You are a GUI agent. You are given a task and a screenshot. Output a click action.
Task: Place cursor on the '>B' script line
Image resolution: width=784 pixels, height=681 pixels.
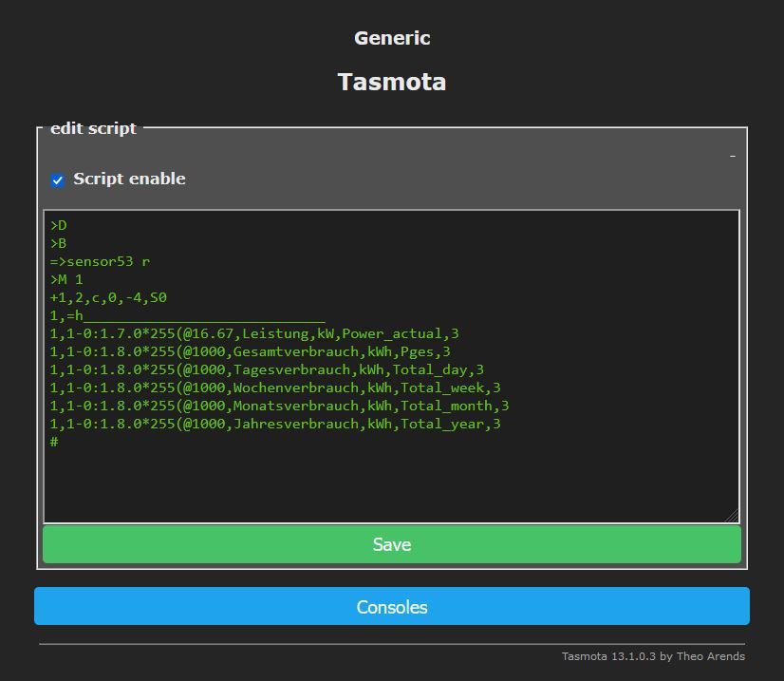click(59, 244)
